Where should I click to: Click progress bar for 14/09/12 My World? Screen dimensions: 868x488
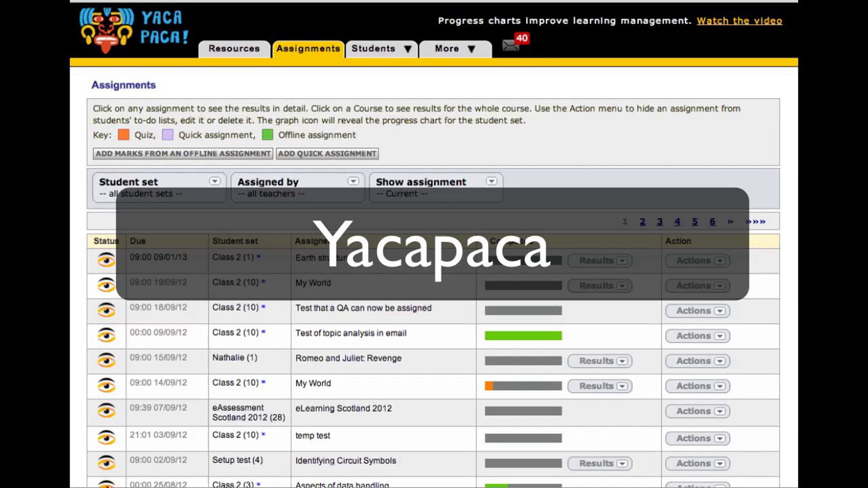coord(523,386)
